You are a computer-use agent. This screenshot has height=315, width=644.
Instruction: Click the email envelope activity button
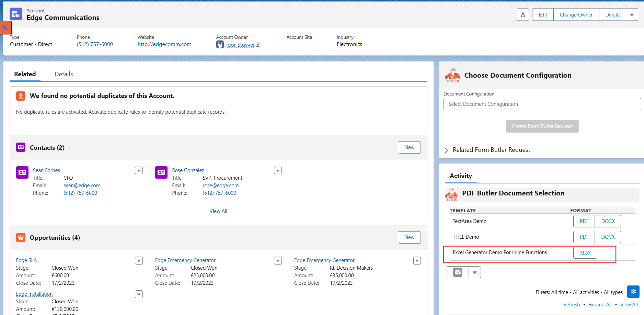pos(458,272)
